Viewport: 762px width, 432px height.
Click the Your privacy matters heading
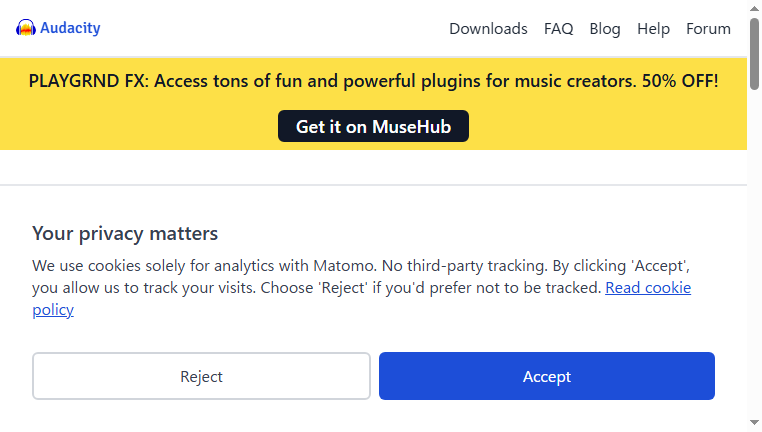pos(125,234)
